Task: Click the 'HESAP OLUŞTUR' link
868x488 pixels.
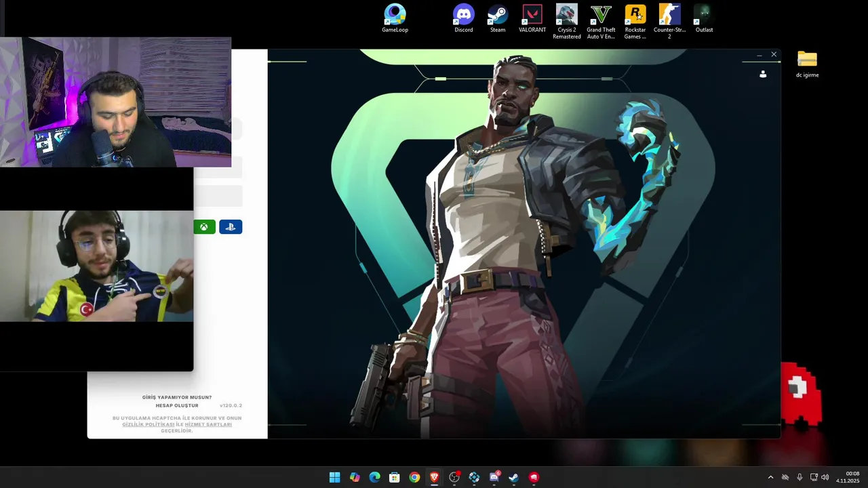Action: click(177, 405)
